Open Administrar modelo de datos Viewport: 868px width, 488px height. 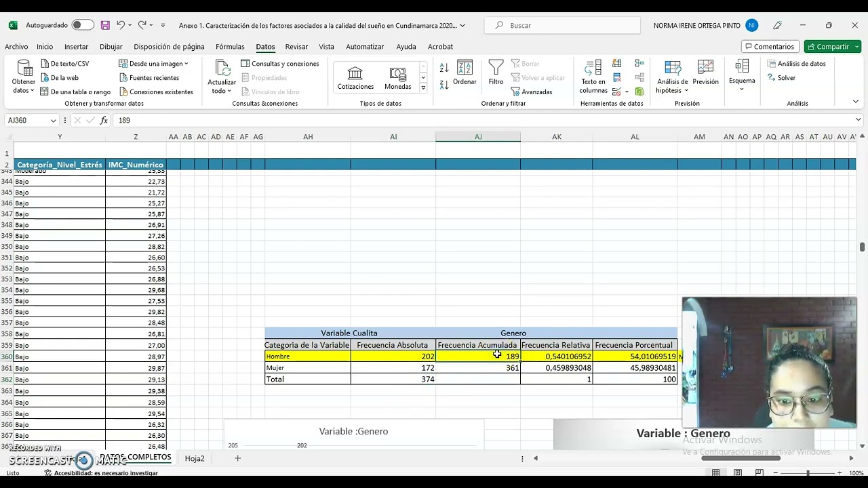[x=639, y=91]
